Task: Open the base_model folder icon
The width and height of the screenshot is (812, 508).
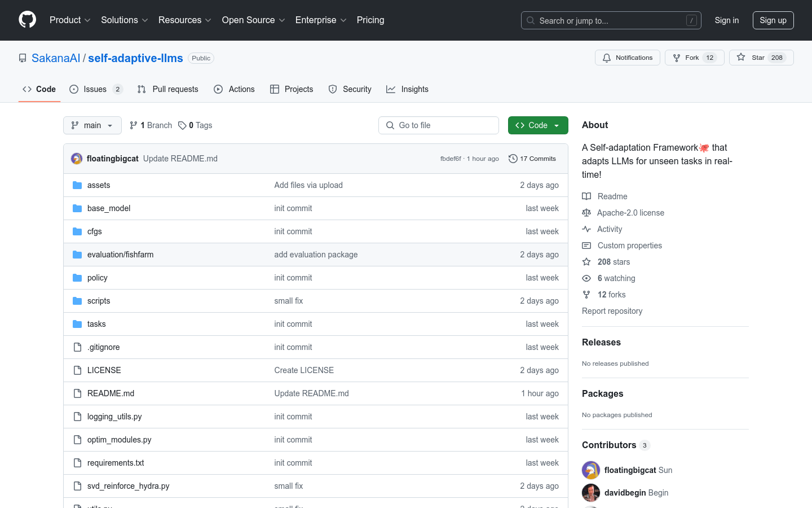Action: point(77,208)
